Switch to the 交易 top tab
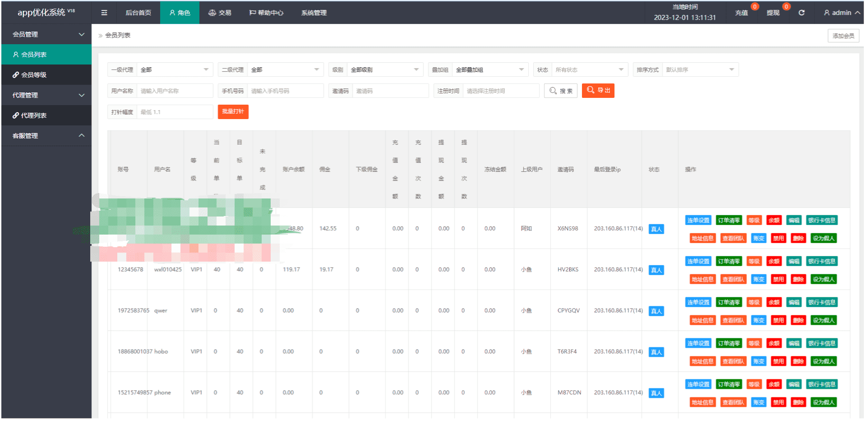 pyautogui.click(x=220, y=13)
